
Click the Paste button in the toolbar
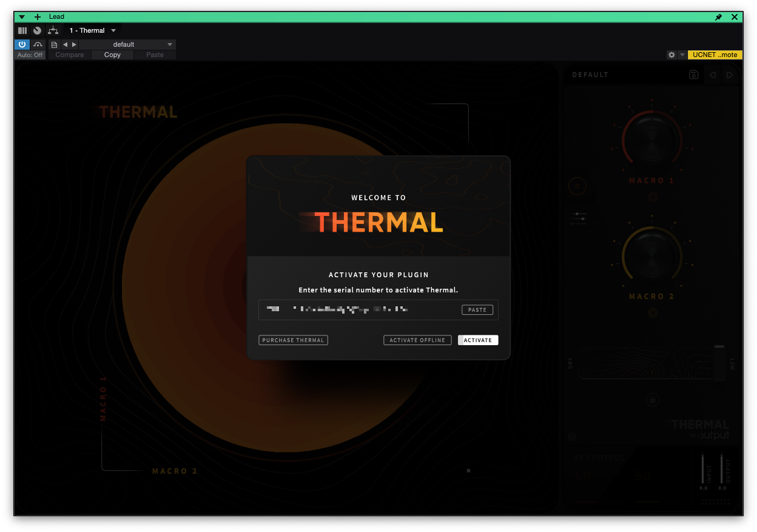point(155,55)
